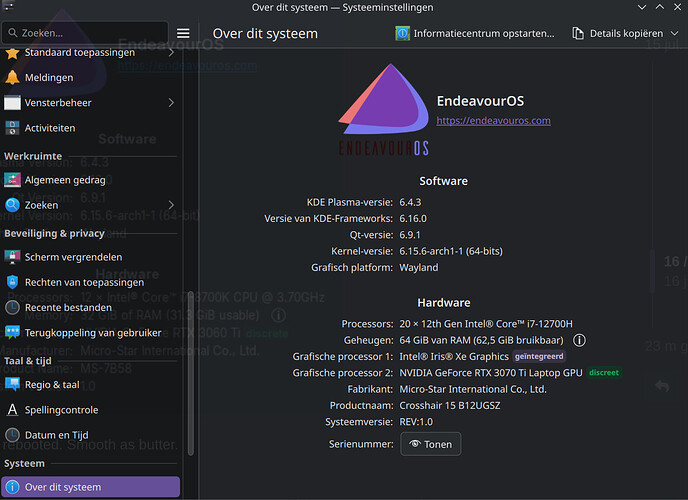
Task: Click the geïntegreerd badge
Action: point(539,356)
